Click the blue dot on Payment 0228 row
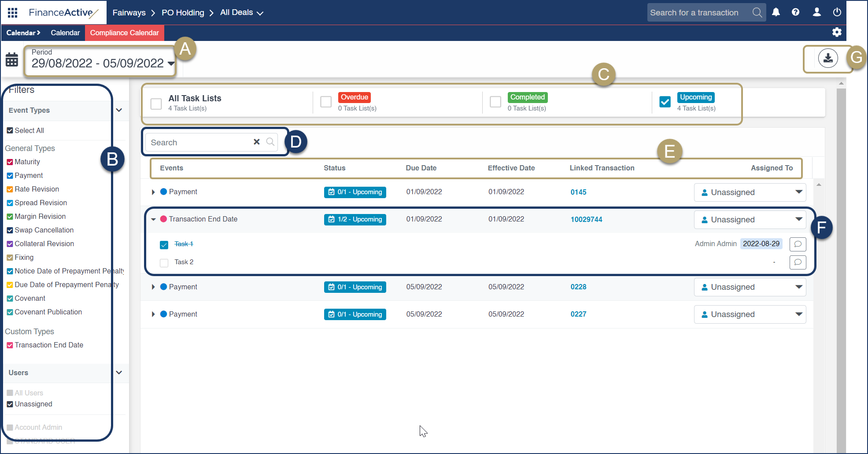The height and width of the screenshot is (454, 868). (x=163, y=287)
